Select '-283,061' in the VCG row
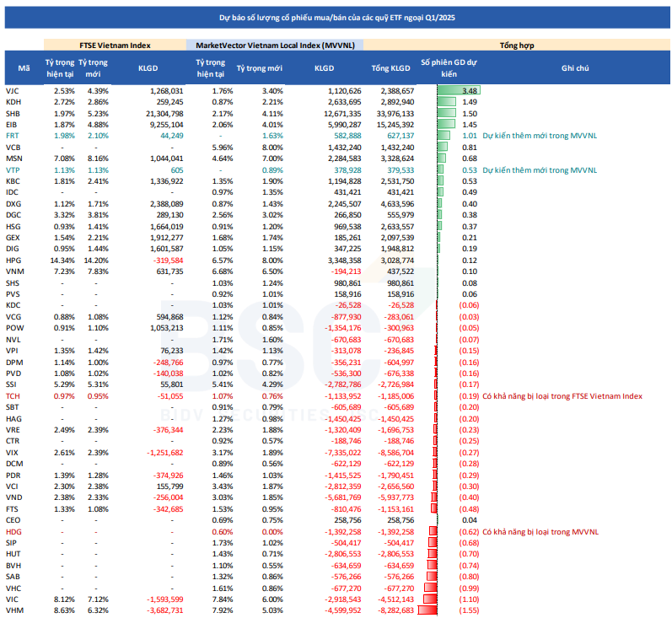672x618 pixels. 398,317
